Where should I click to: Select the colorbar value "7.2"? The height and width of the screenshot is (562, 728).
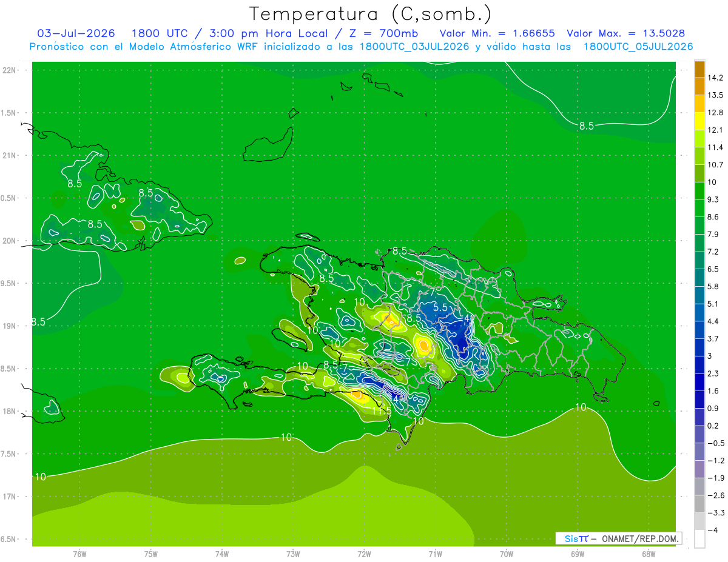[712, 252]
